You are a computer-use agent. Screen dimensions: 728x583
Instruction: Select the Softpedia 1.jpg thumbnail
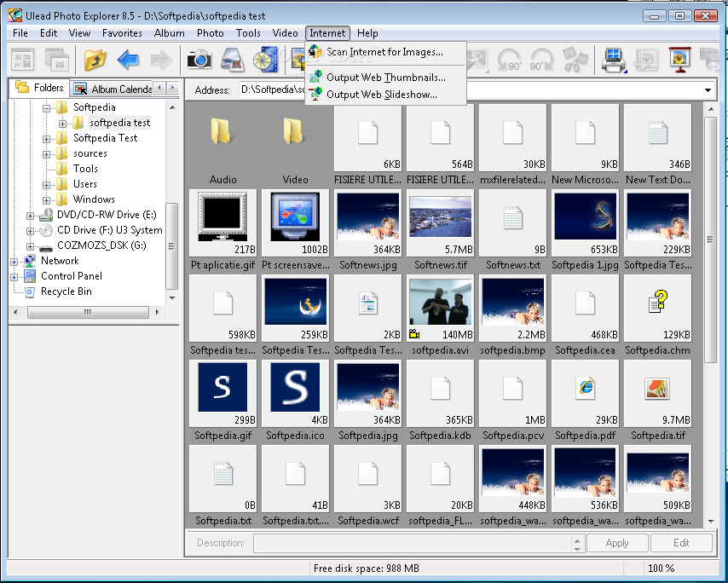(585, 216)
